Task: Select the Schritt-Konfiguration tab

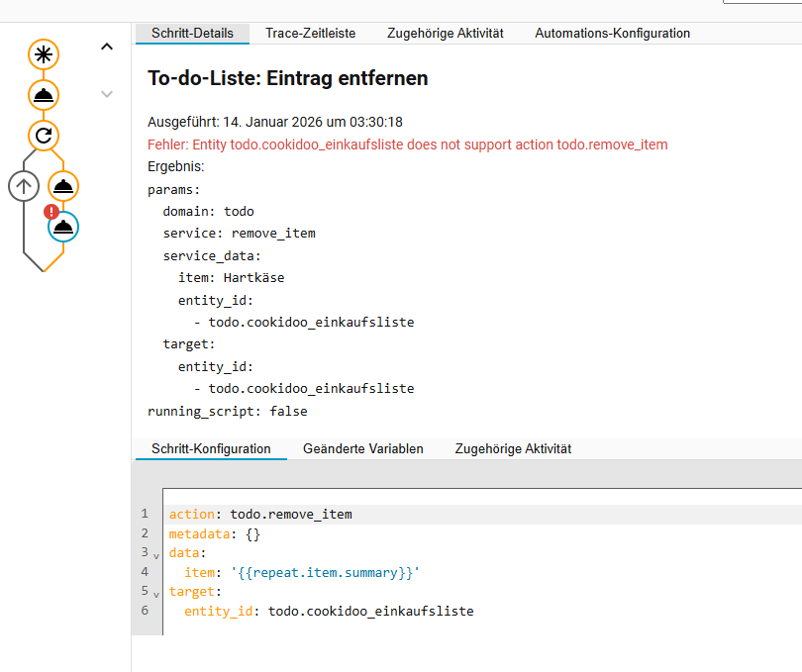Action: (211, 448)
